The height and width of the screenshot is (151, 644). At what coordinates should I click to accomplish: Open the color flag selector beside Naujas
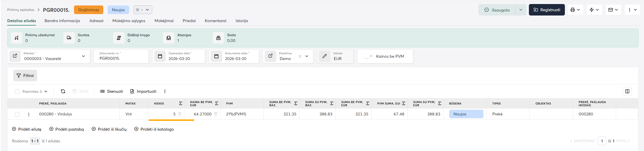click(143, 10)
